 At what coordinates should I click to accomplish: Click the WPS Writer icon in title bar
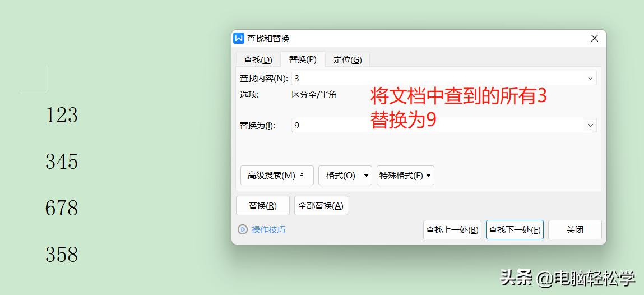point(239,38)
